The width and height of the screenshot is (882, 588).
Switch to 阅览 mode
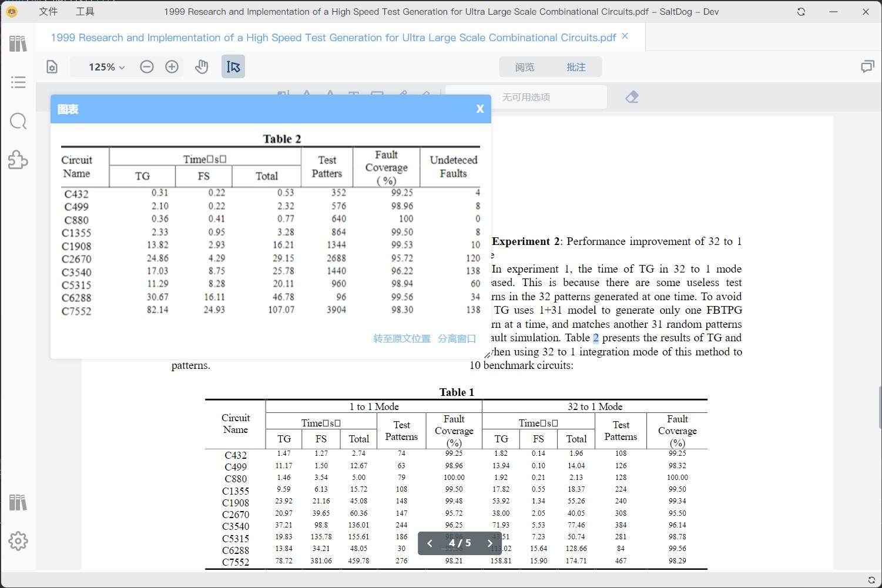[x=525, y=67]
